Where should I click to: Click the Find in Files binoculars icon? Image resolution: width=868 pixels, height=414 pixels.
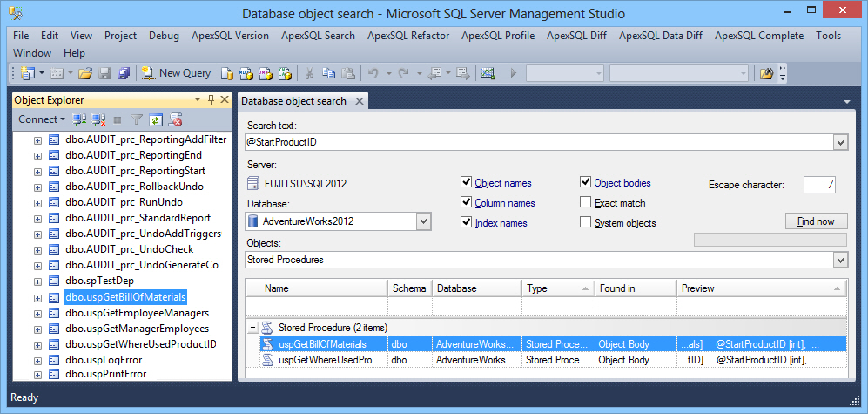pos(766,73)
